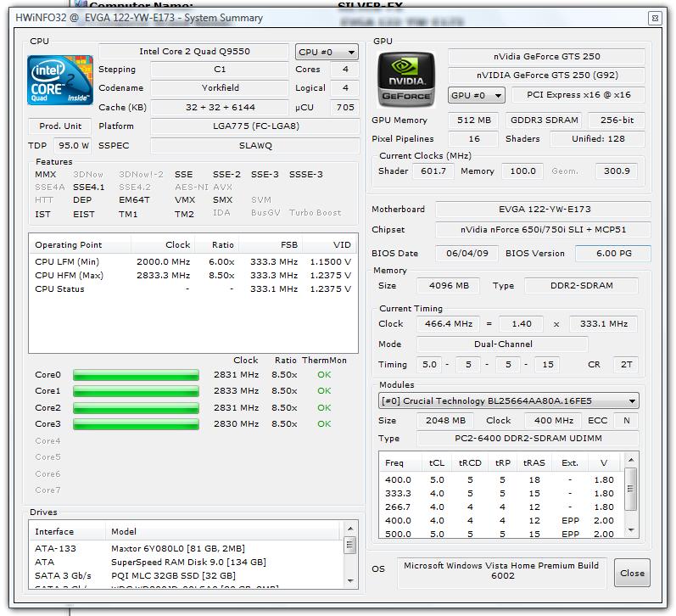The image size is (676, 616).
Task: Select the Maxtor 6Y080L0 drive row
Action: point(187,548)
